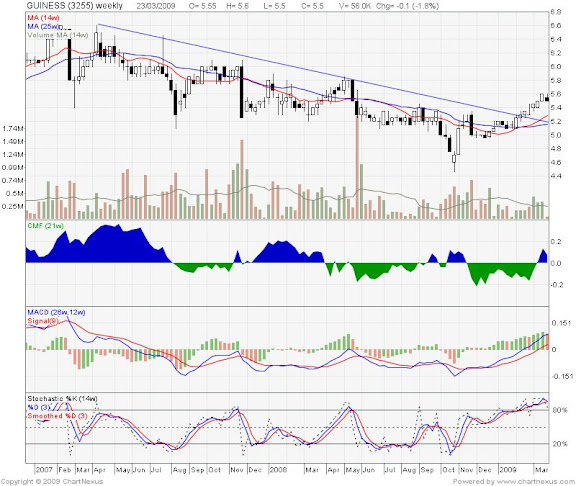Click the chart title "GUINESS (3255) weekly"

pos(75,6)
